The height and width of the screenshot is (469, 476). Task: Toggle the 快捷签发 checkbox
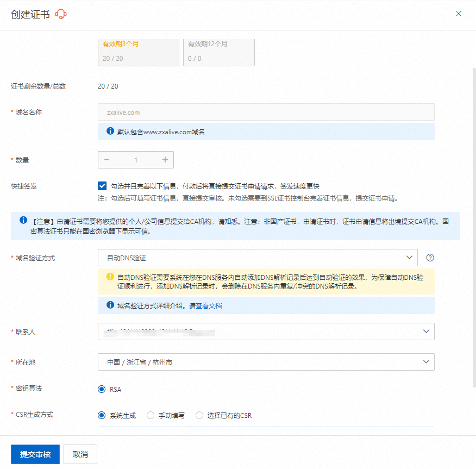tap(102, 186)
